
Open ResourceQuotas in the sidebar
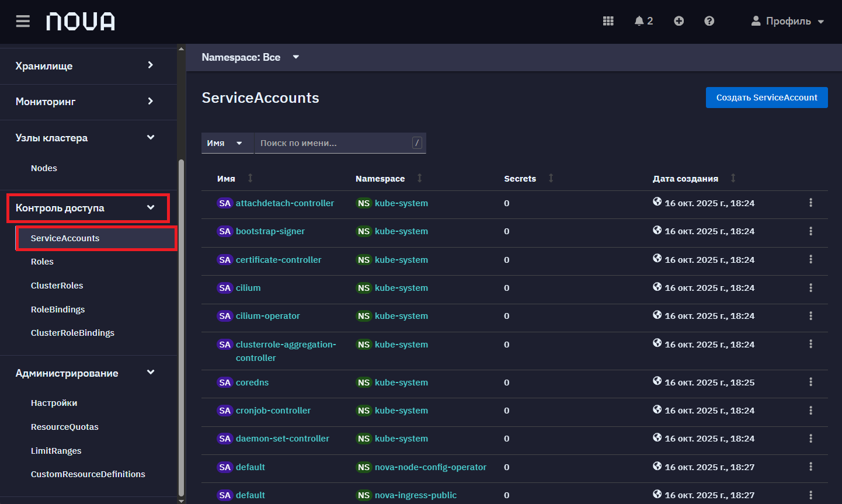click(x=65, y=427)
